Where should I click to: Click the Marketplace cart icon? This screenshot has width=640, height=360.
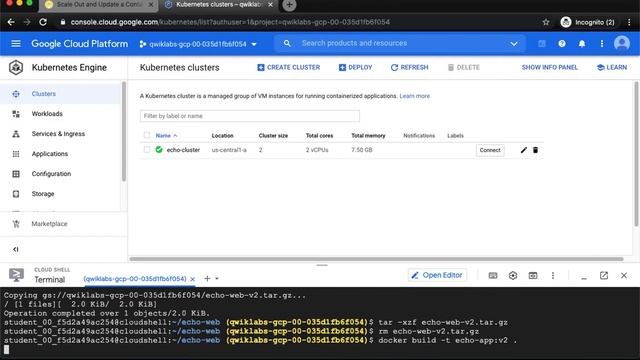pos(16,224)
